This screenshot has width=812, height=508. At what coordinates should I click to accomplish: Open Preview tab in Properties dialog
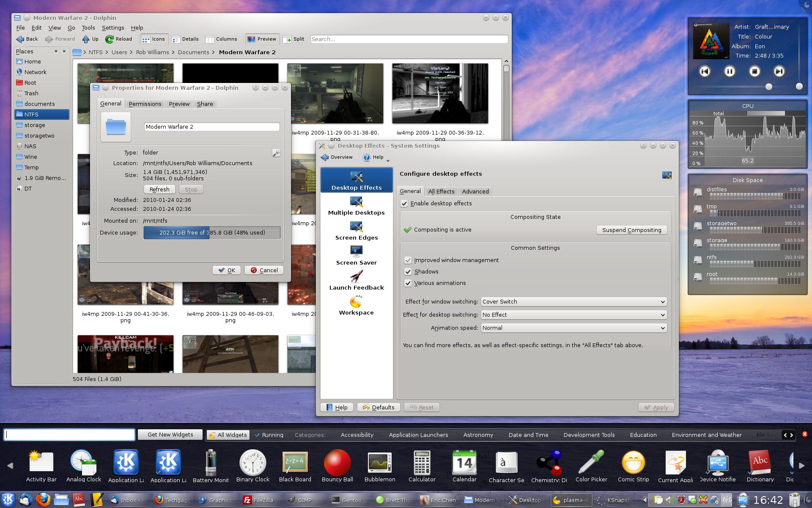click(x=179, y=104)
